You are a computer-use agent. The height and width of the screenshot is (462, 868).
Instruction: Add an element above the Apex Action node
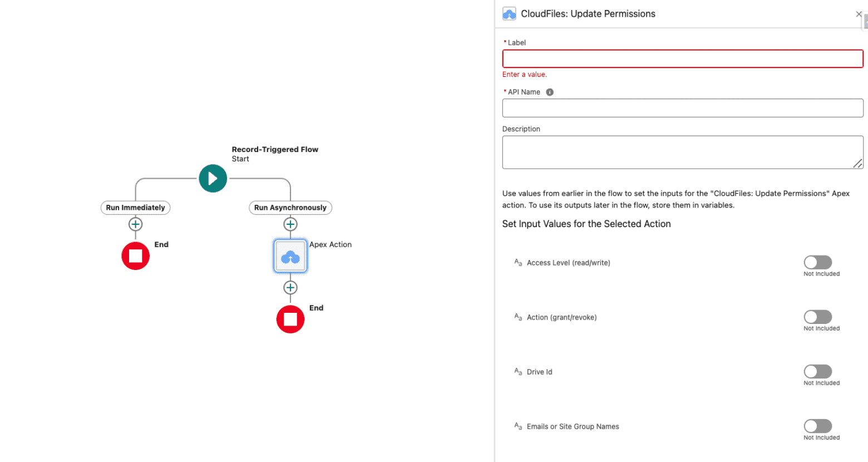point(290,224)
